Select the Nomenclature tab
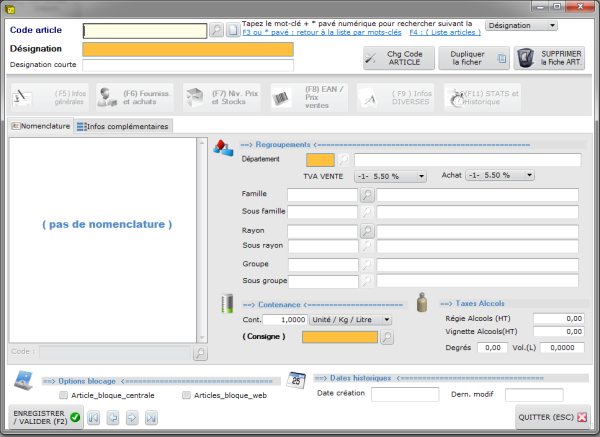The height and width of the screenshot is (437, 600). click(x=40, y=126)
